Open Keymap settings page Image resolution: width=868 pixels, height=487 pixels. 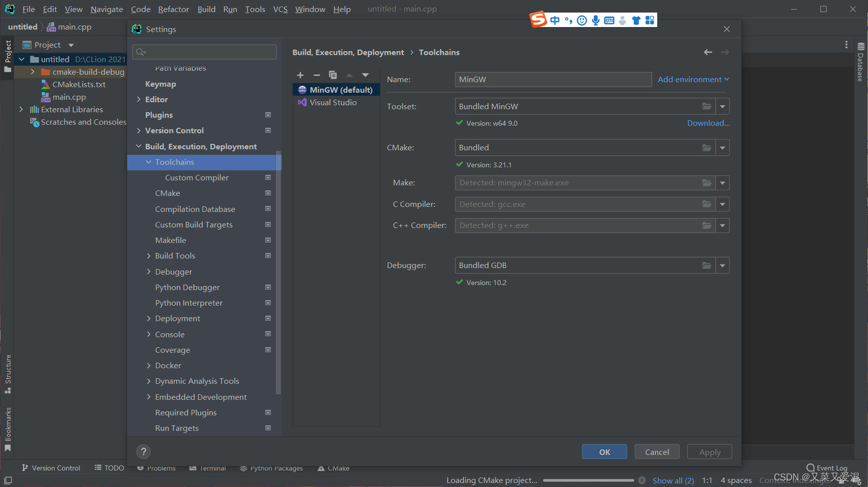(x=161, y=84)
